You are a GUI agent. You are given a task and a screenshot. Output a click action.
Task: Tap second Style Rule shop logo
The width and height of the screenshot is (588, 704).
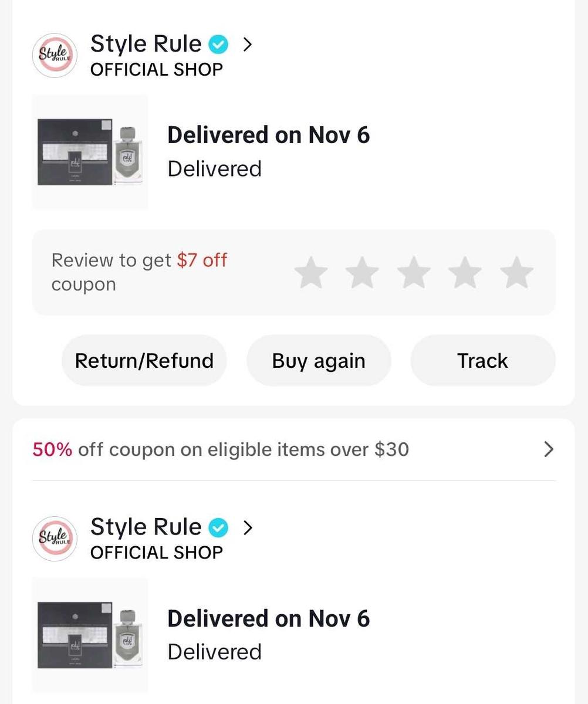(55, 539)
